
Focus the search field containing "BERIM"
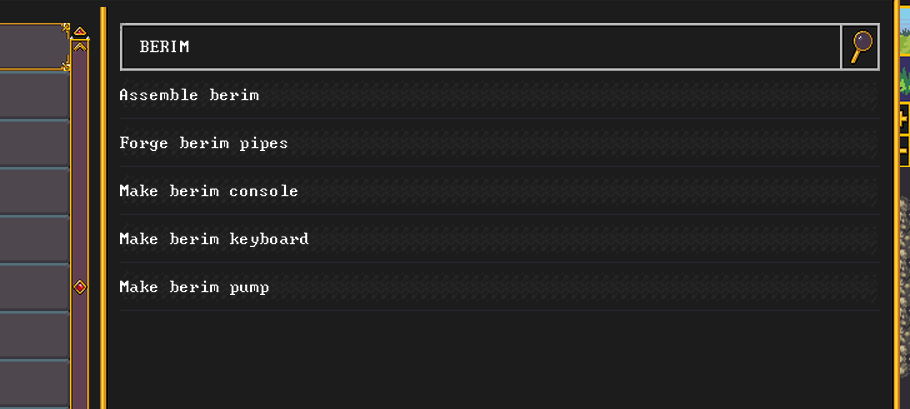coord(480,47)
